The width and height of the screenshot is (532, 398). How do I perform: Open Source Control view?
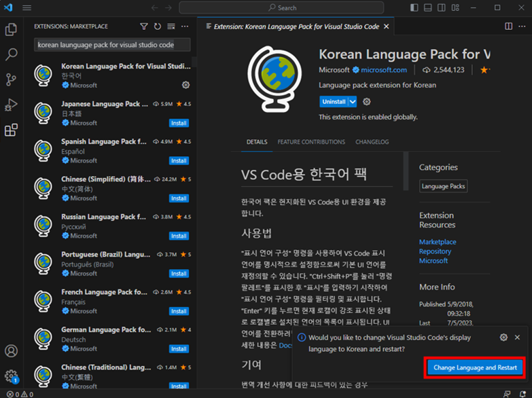tap(11, 79)
